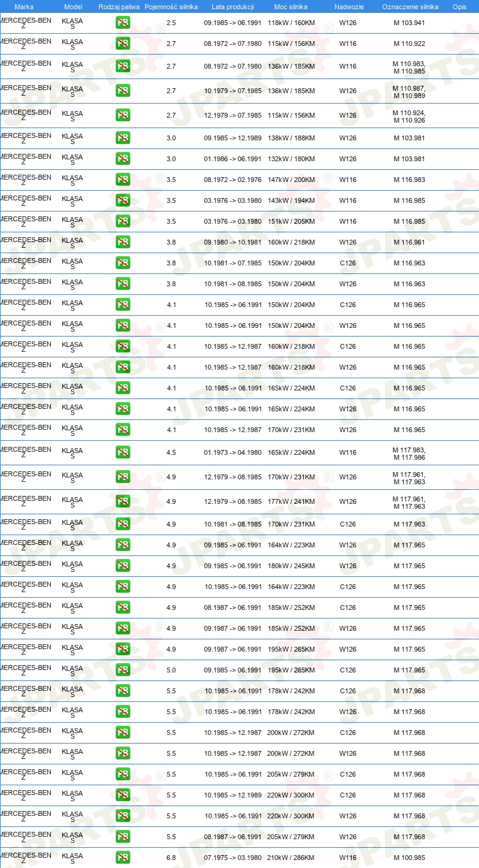
Task: Select engine code M 103.941
Action: (x=409, y=23)
